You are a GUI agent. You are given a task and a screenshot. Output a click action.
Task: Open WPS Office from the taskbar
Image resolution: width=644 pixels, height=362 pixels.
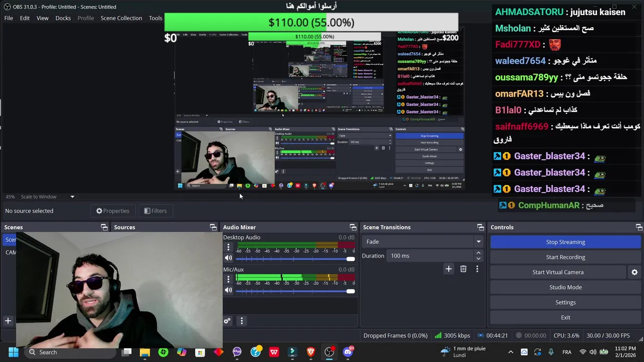click(x=274, y=352)
